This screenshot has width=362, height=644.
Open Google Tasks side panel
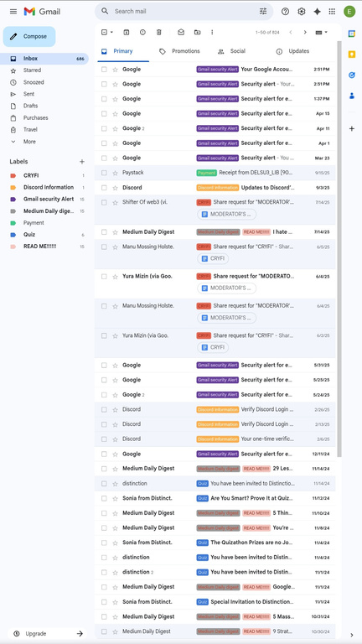[352, 75]
